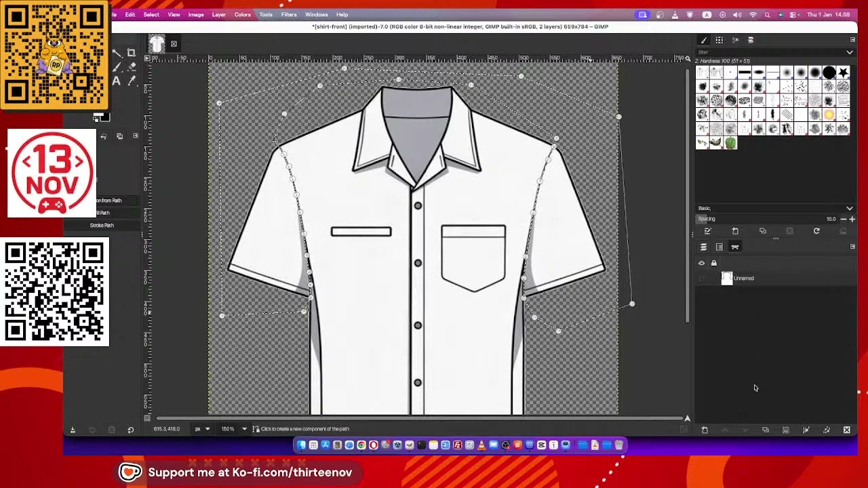Screen dimensions: 868x488
Task: Open the Layer menu
Action: pos(219,14)
